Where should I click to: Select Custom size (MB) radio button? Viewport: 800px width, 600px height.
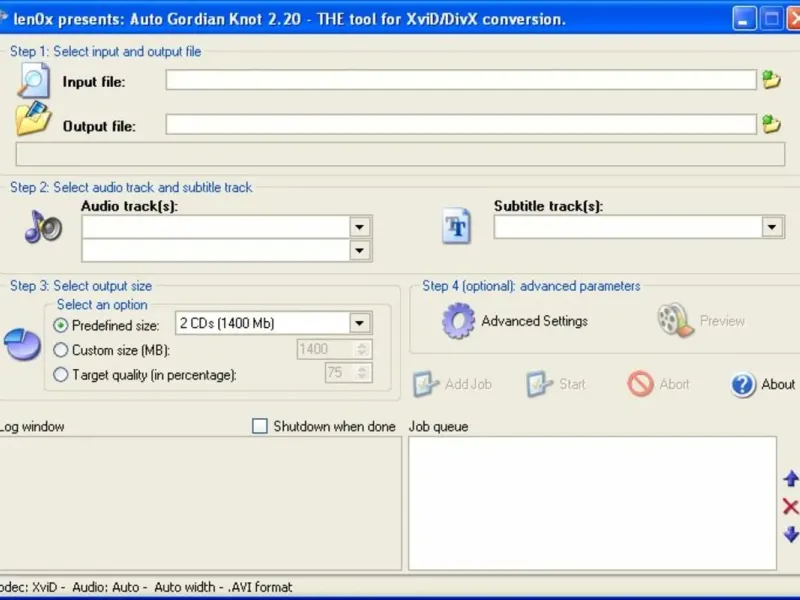60,349
